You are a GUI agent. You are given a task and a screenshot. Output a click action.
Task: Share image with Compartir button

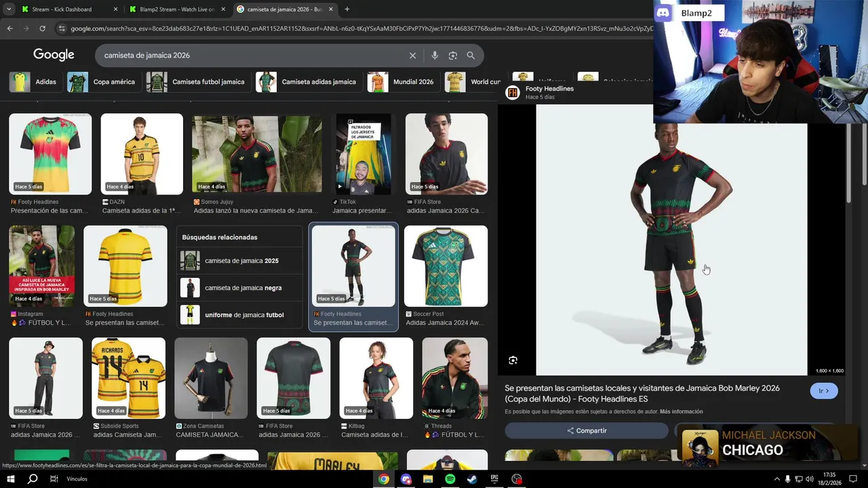tap(587, 430)
